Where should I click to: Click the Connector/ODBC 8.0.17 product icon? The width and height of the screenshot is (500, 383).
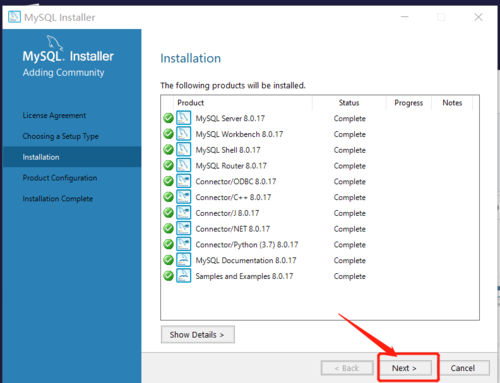(183, 181)
